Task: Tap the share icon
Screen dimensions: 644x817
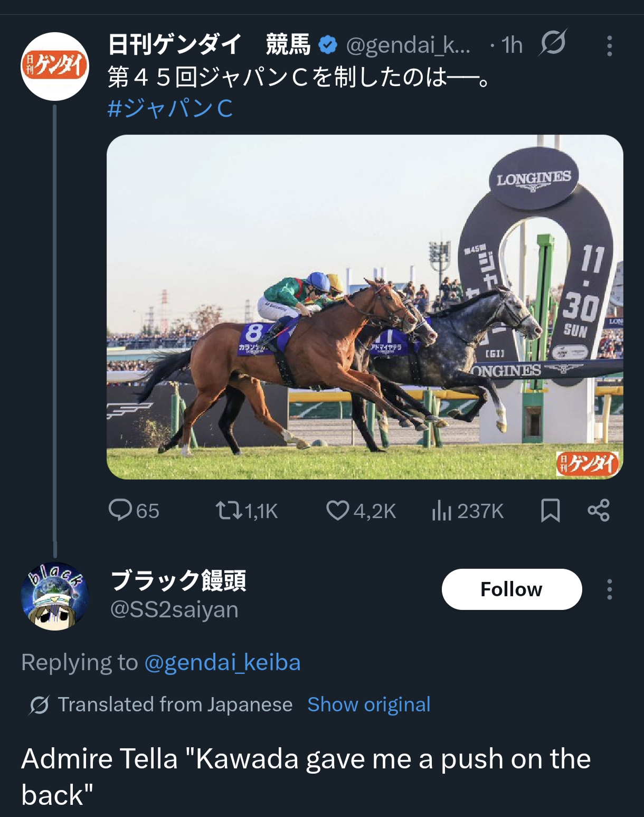Action: click(x=599, y=510)
